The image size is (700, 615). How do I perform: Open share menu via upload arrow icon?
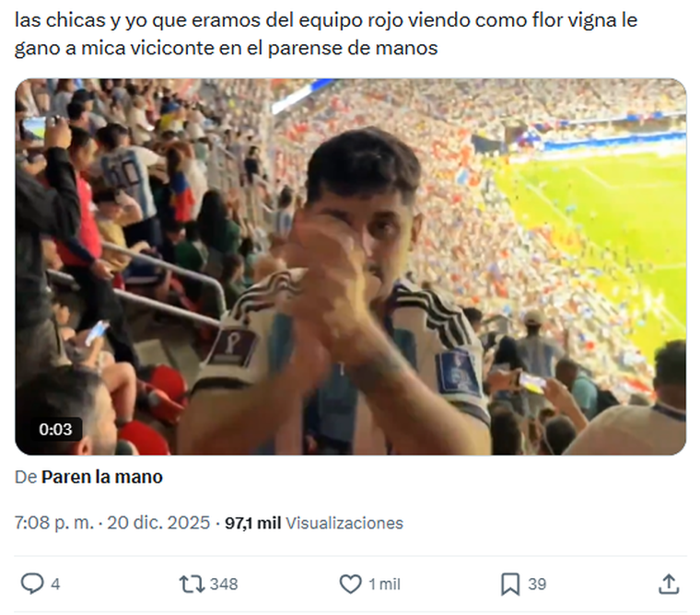pos(669,584)
